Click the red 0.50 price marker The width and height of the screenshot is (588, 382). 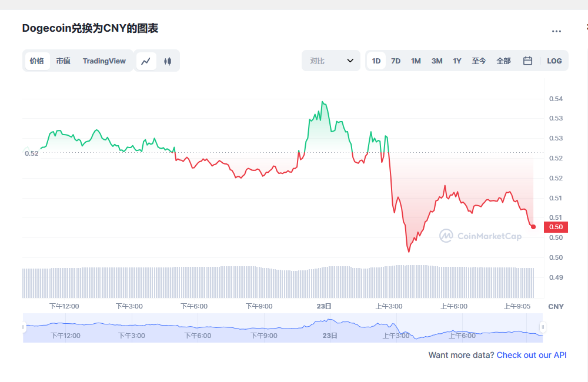(x=555, y=226)
